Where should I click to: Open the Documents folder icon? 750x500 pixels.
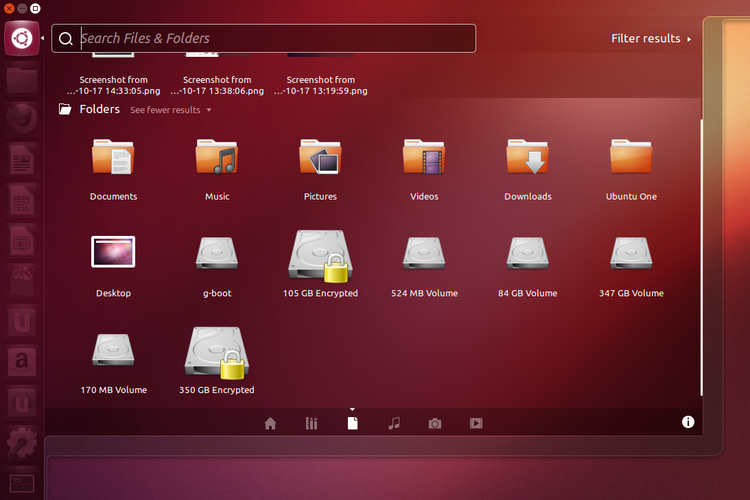tap(113, 158)
